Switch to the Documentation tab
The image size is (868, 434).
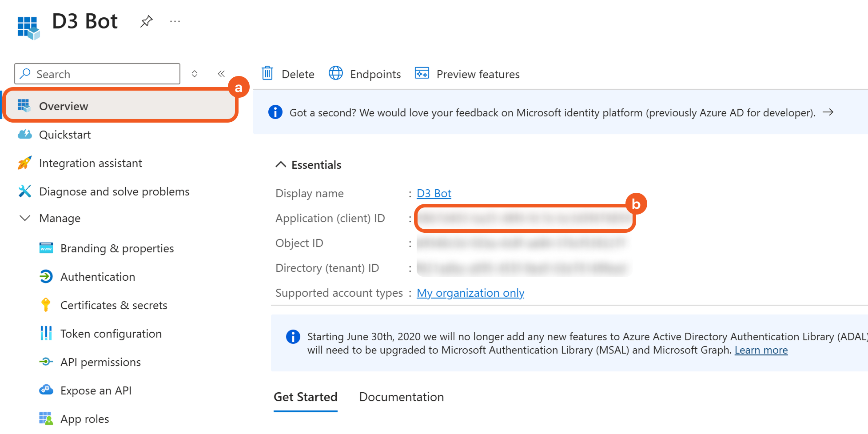tap(401, 397)
